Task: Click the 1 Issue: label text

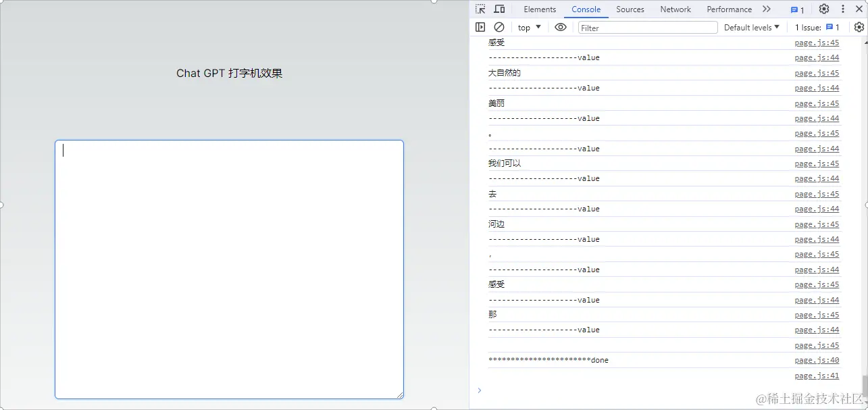Action: (808, 28)
